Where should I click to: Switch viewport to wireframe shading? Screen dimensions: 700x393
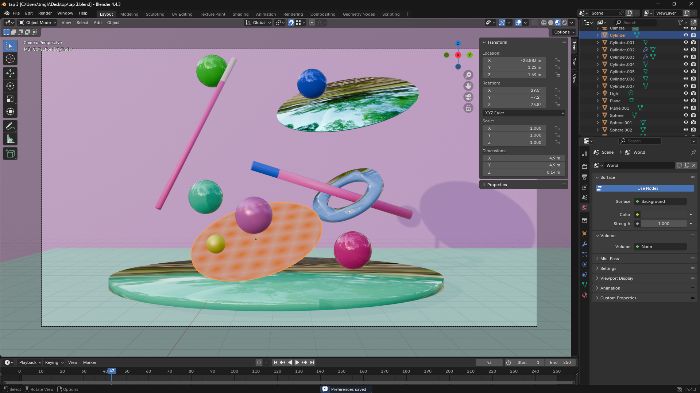[x=543, y=22]
